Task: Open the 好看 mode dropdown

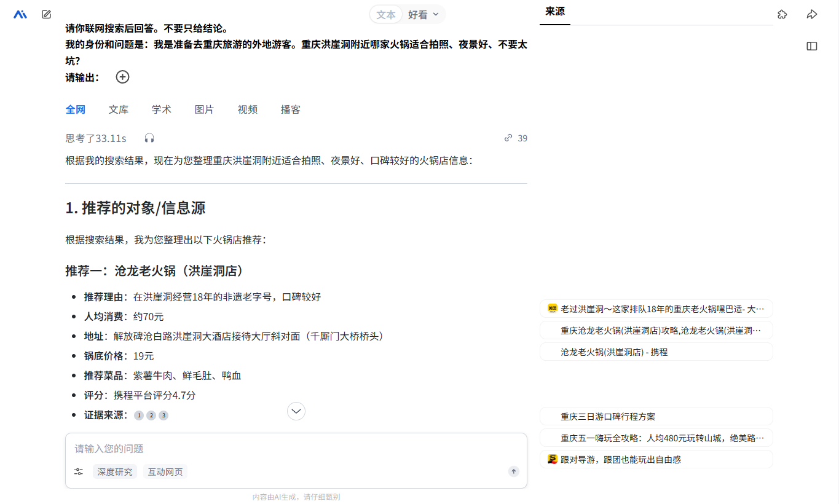Action: [x=424, y=15]
